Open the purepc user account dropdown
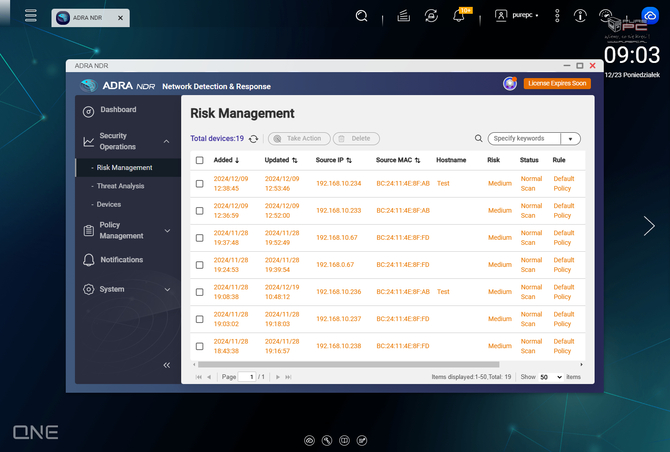Screen dimensions: 670x452 (x=517, y=15)
